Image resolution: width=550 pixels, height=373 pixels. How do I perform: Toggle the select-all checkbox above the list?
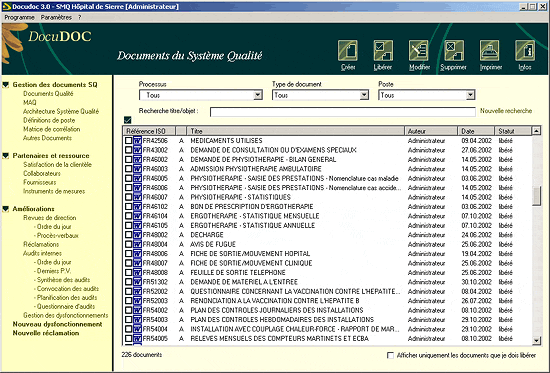128,120
